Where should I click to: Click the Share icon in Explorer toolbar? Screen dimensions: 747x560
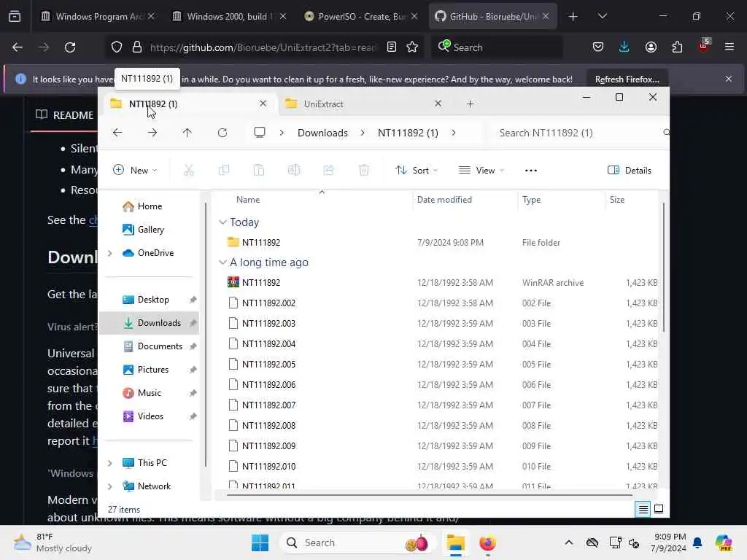[x=329, y=171]
